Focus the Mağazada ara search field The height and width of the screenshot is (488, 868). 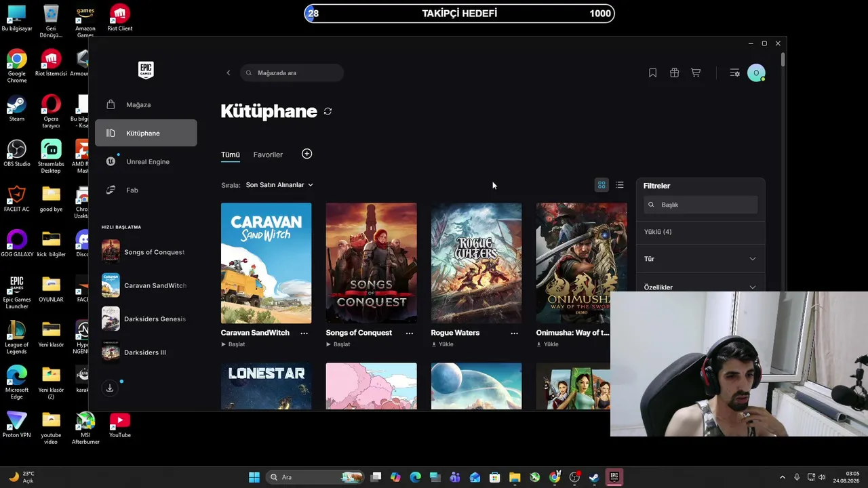292,73
